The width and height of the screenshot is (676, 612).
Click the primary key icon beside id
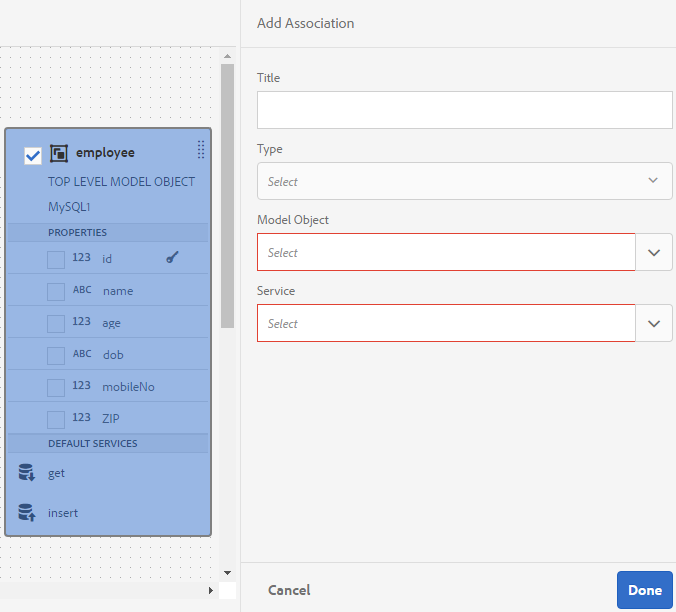pyautogui.click(x=172, y=258)
